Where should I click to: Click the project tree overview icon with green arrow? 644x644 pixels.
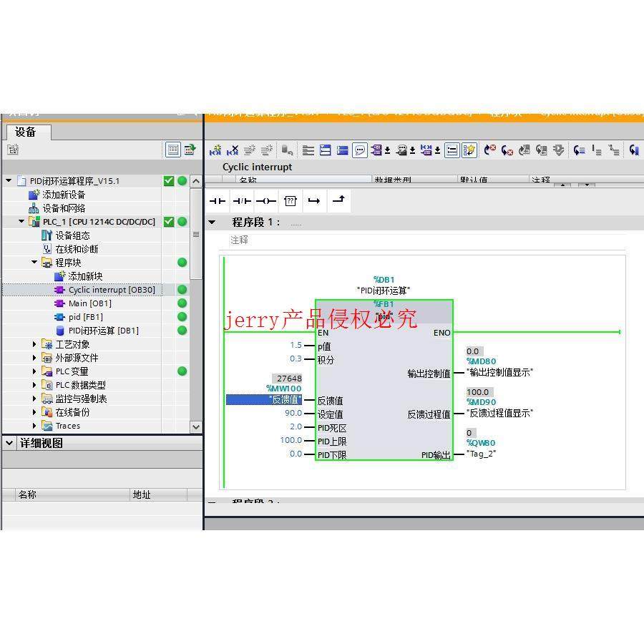point(190,150)
